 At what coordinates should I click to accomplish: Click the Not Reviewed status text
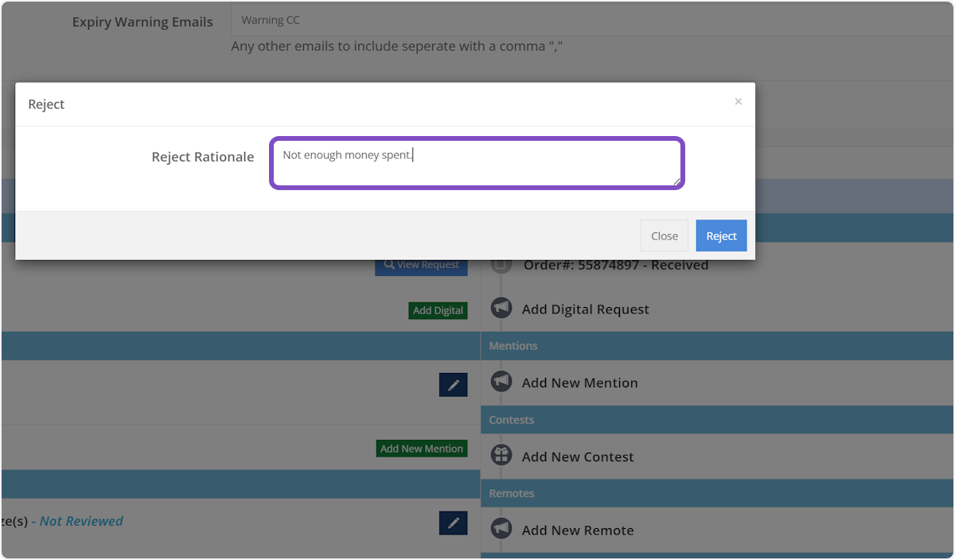(81, 521)
